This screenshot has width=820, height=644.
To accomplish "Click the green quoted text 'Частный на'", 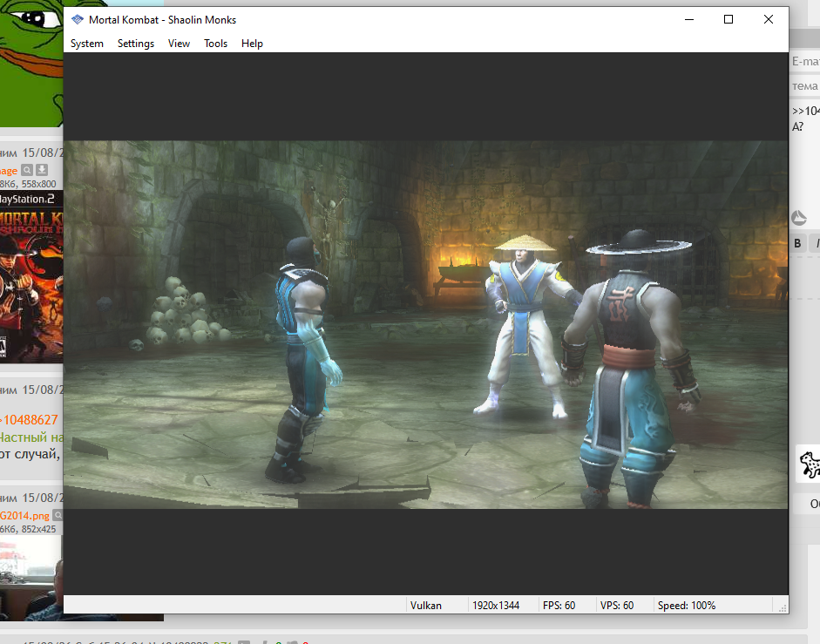I will pyautogui.click(x=31, y=437).
